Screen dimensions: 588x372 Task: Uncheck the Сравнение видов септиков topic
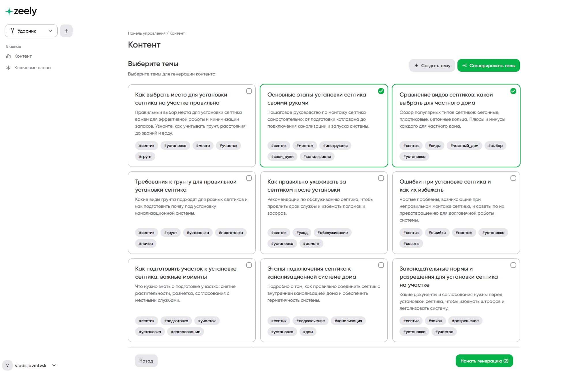coord(513,91)
